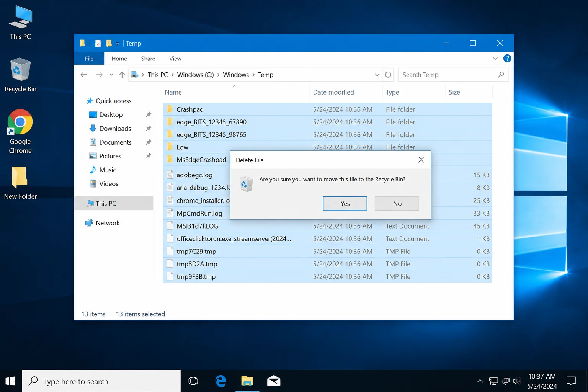Open the Windows Start menu

[x=10, y=381]
